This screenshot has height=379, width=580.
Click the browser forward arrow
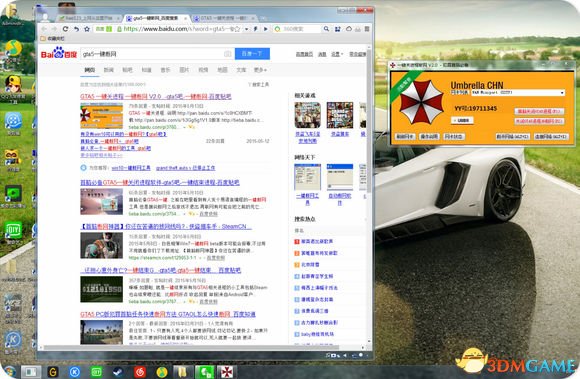click(54, 29)
